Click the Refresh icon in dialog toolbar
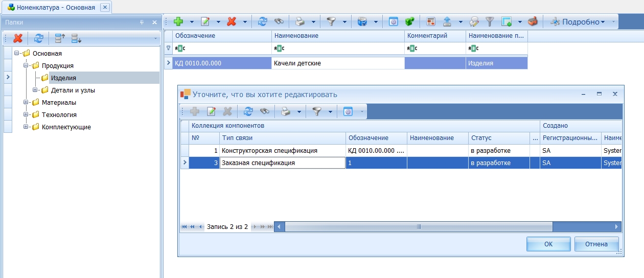This screenshot has width=644, height=278. coord(248,111)
